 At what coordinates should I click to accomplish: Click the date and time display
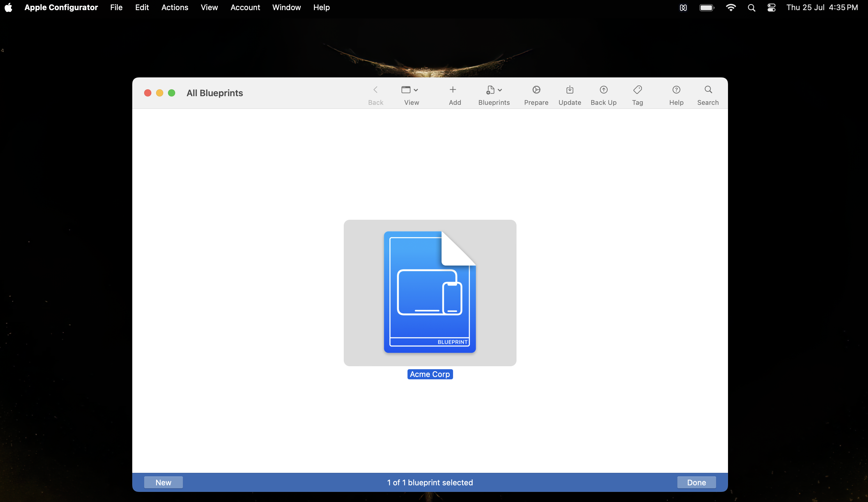pos(822,7)
